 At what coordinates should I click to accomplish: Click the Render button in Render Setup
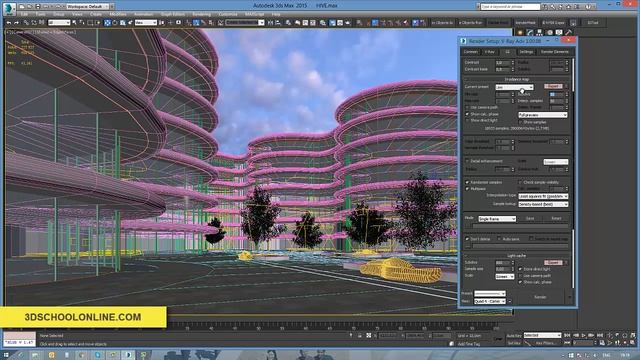click(x=540, y=297)
